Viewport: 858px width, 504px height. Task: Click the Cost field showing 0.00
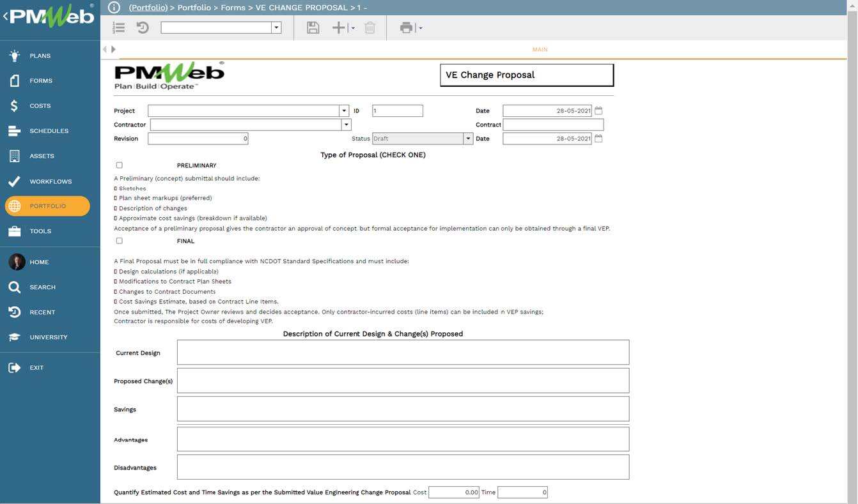coord(454,493)
